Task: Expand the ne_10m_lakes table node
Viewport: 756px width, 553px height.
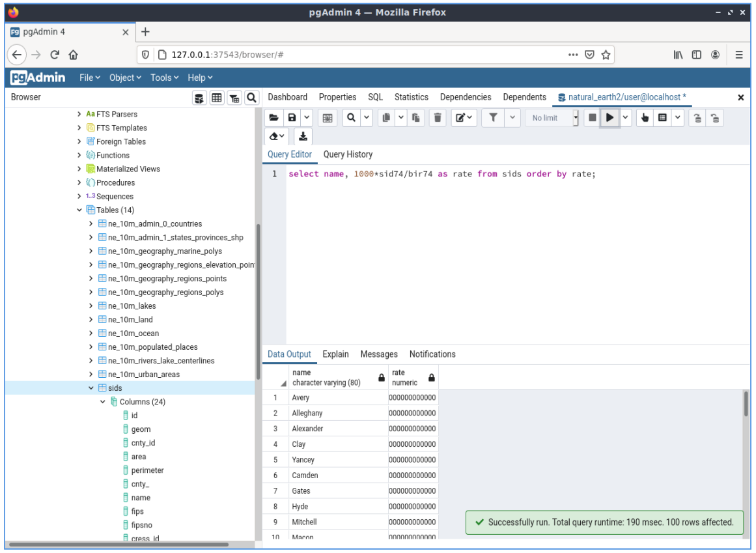Action: pos(91,305)
